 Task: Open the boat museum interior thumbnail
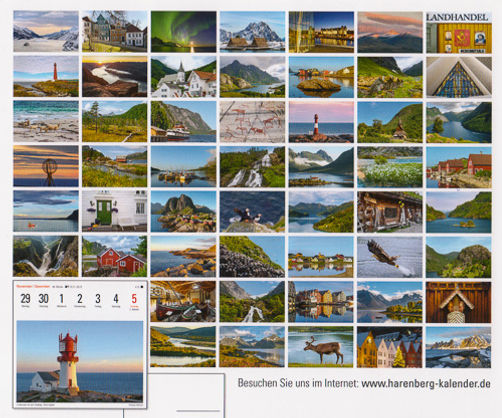tap(183, 301)
